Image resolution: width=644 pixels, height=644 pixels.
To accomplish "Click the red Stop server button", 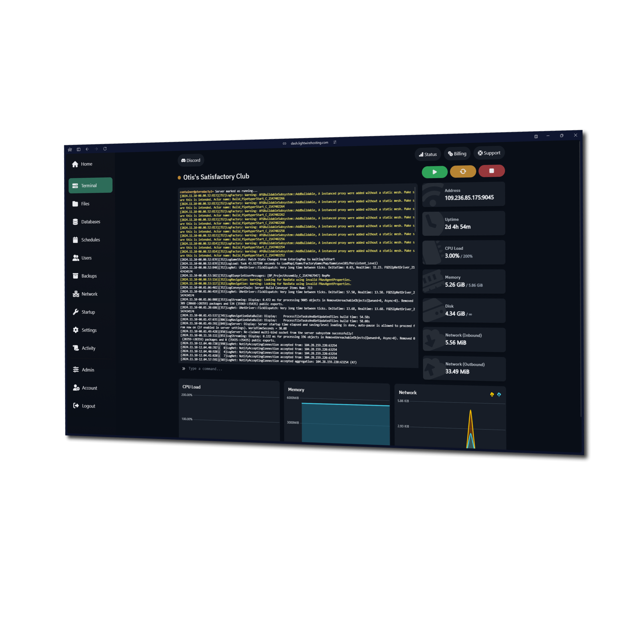I will [491, 171].
